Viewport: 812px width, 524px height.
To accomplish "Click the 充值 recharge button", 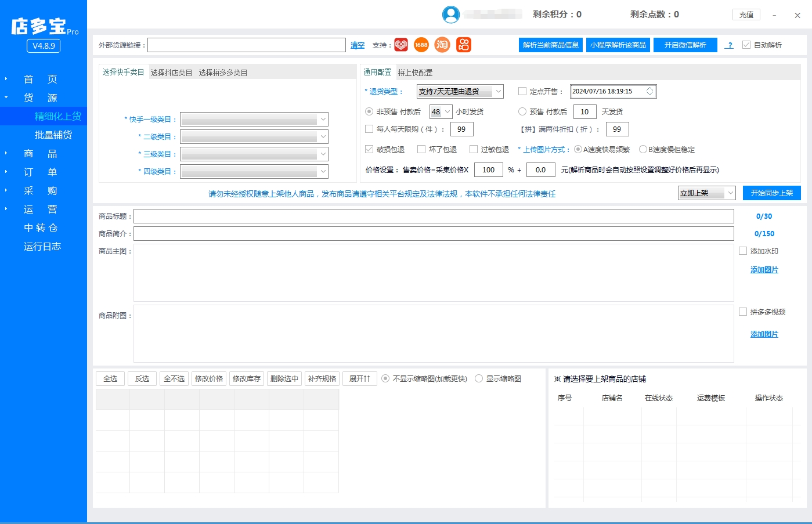I will [746, 15].
